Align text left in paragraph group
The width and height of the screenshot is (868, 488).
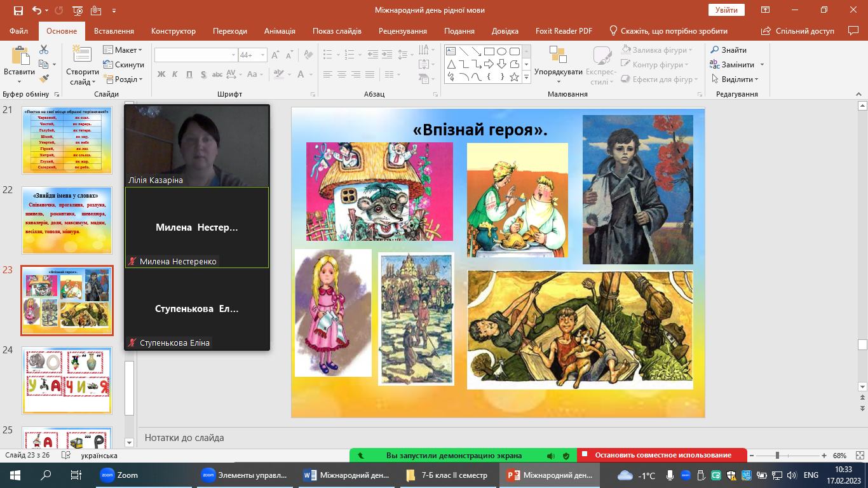[327, 74]
